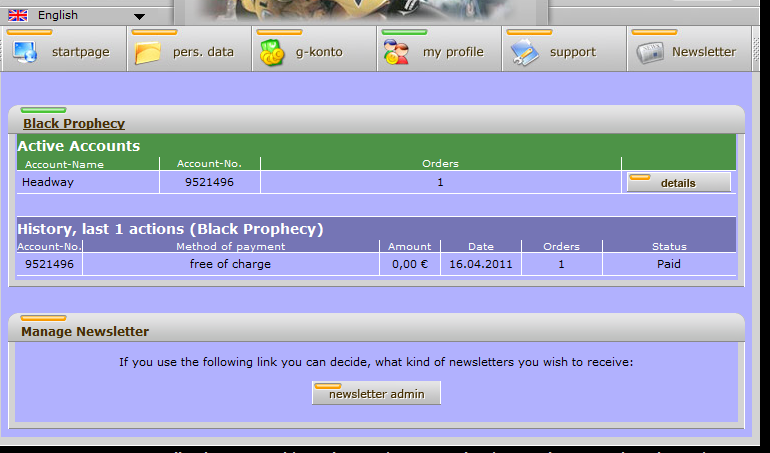
Task: Go to pers. data tab label
Action: pos(203,52)
